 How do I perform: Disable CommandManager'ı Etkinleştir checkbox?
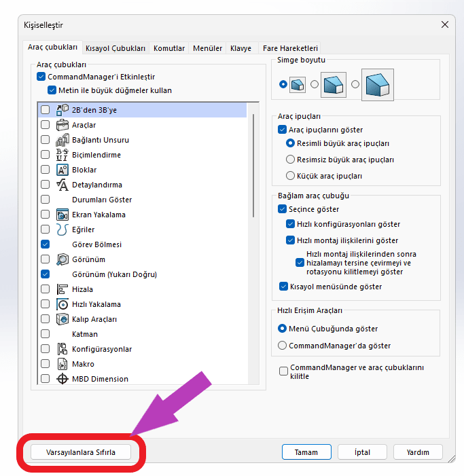coord(41,77)
